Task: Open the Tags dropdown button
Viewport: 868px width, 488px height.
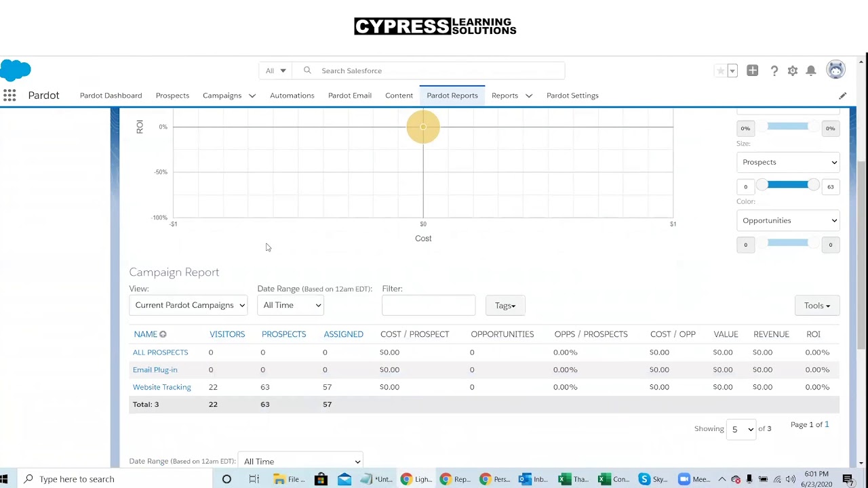Action: [505, 306]
